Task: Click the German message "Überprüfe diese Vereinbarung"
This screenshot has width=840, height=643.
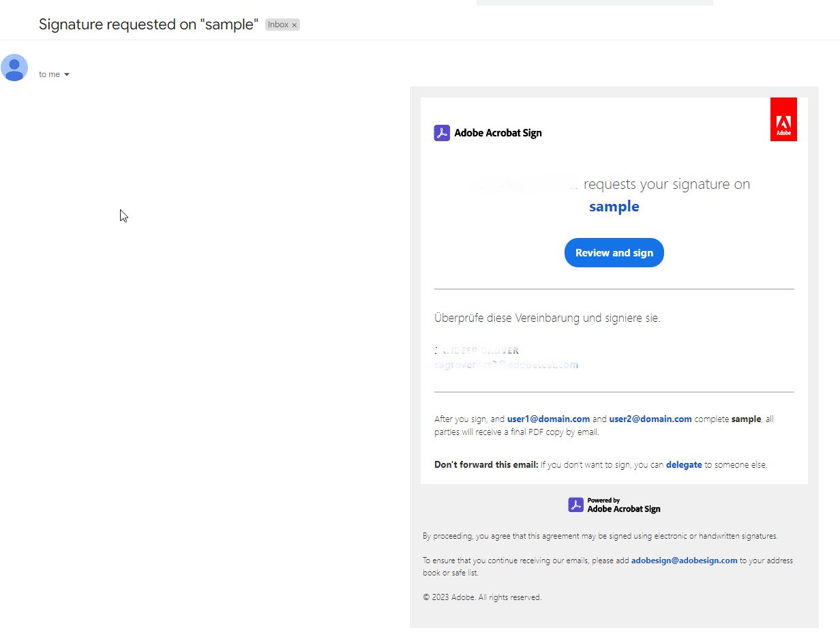Action: 547,318
